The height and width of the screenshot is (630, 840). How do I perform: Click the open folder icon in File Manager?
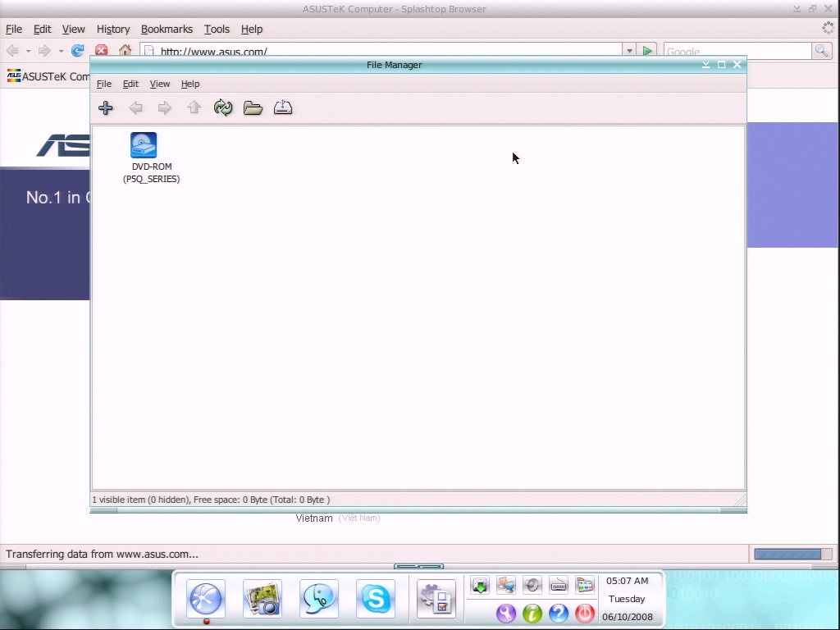pyautogui.click(x=253, y=108)
